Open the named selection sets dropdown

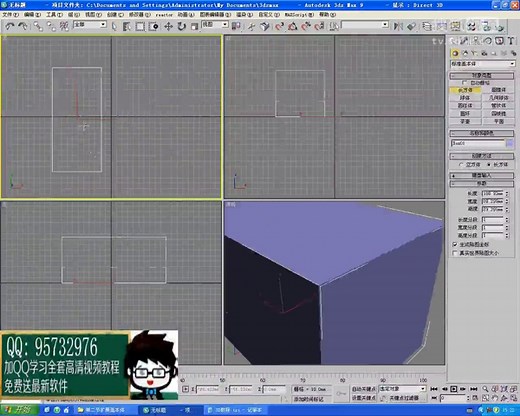coord(365,25)
